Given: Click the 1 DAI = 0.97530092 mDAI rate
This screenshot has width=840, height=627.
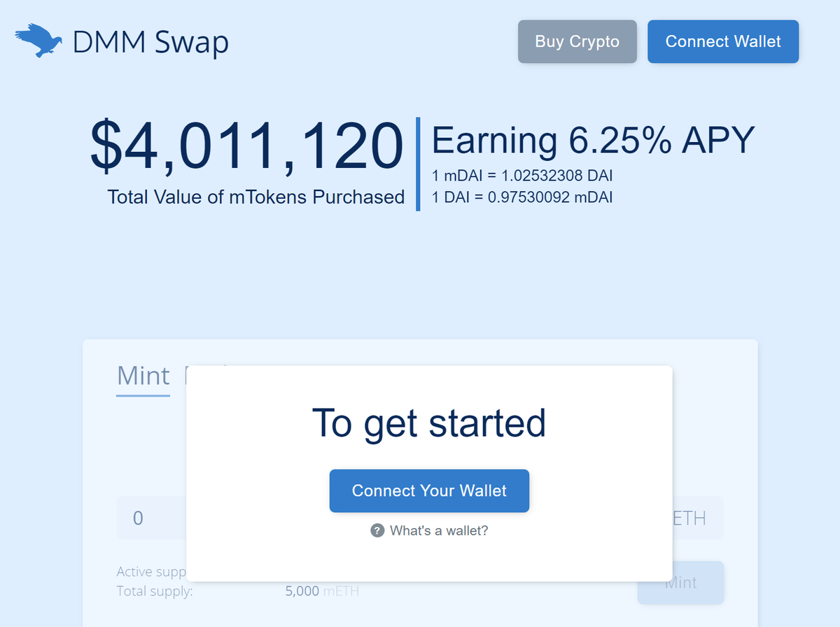Looking at the screenshot, I should 522,197.
